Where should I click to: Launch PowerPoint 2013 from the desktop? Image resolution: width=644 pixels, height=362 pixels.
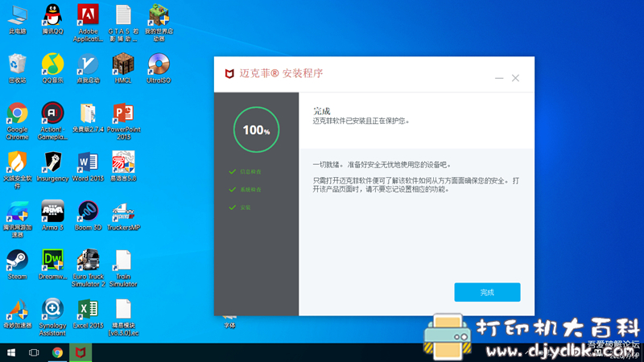(123, 121)
